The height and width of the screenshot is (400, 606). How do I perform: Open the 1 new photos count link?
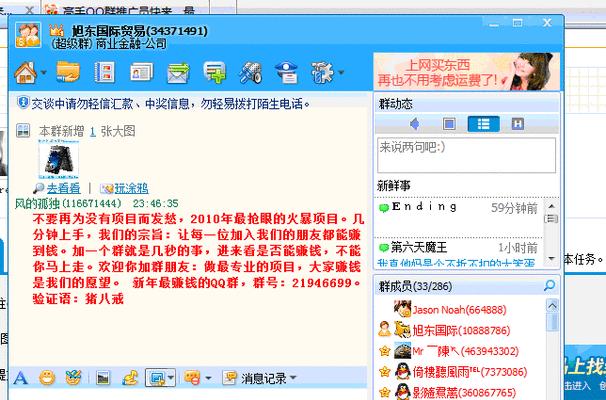(x=93, y=131)
